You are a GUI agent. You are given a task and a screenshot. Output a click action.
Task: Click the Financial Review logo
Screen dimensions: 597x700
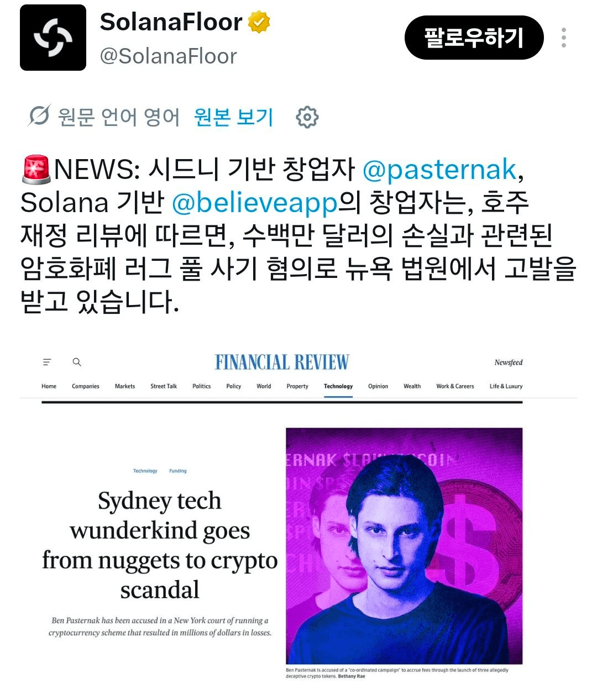(282, 362)
